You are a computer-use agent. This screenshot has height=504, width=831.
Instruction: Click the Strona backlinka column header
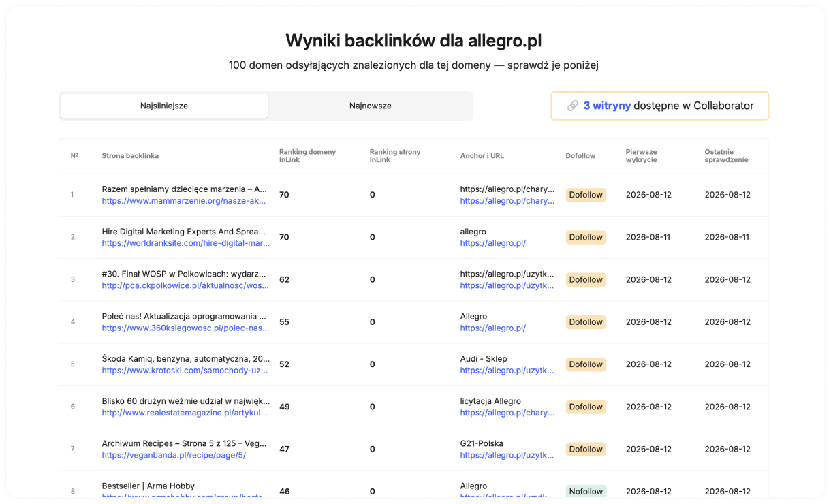(x=130, y=156)
